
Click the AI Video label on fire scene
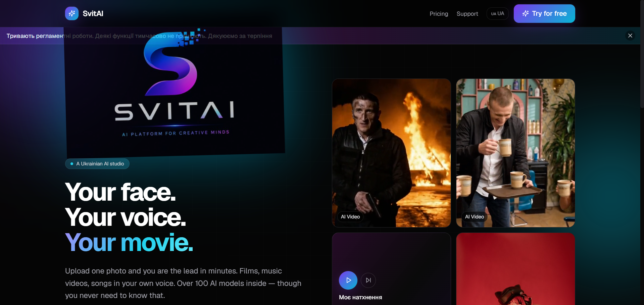[x=350, y=217]
